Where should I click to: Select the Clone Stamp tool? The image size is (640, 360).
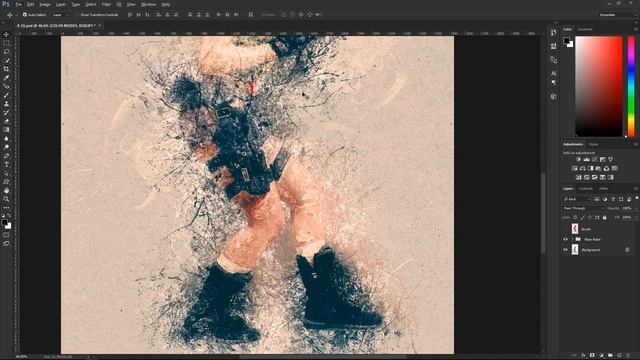(6, 104)
